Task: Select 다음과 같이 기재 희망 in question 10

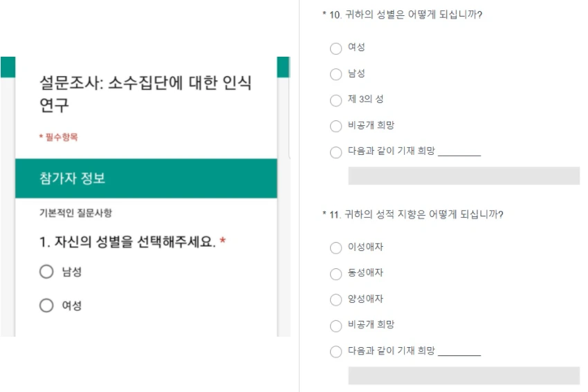Action: (336, 152)
